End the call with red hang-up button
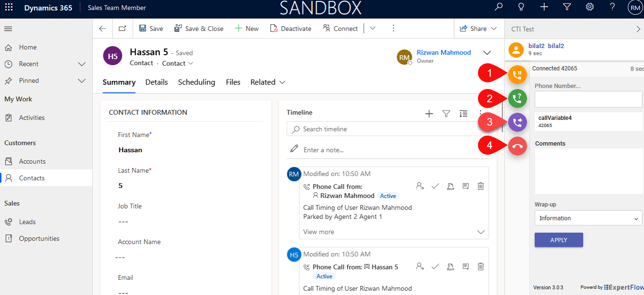Viewport: 644px width, 295px height. pyautogui.click(x=517, y=146)
